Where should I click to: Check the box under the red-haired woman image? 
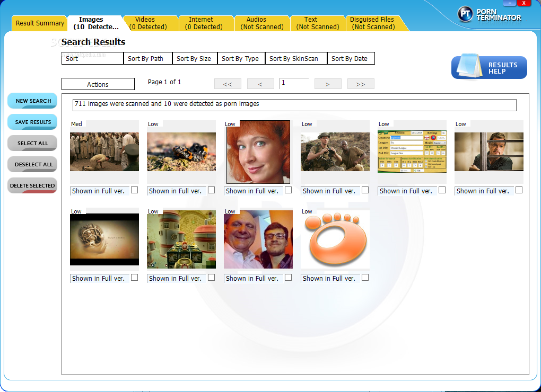coord(289,190)
